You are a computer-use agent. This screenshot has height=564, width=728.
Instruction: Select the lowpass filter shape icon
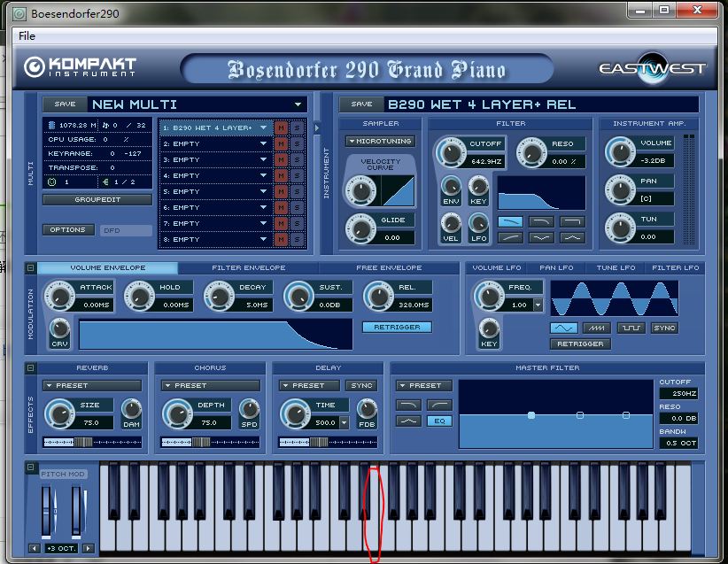[510, 222]
